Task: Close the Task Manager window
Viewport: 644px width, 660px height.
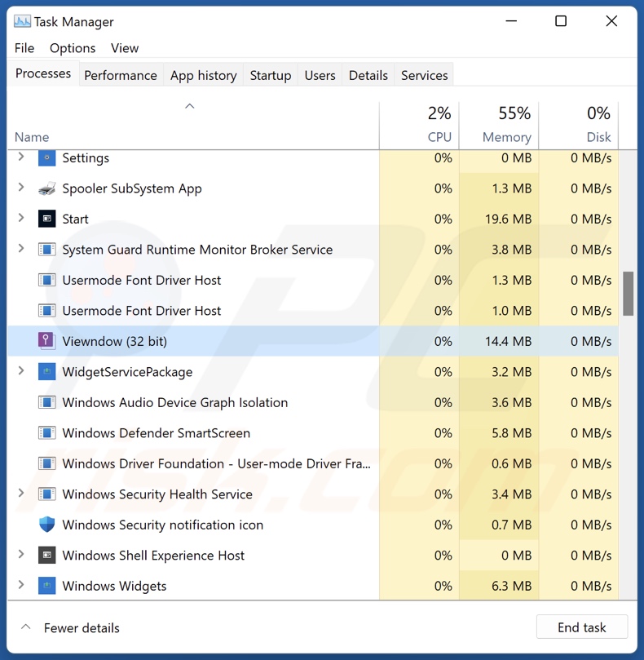Action: [x=611, y=21]
